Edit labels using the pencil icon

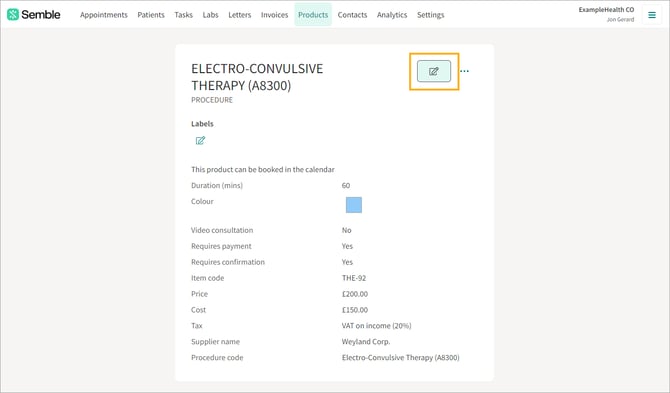click(200, 141)
